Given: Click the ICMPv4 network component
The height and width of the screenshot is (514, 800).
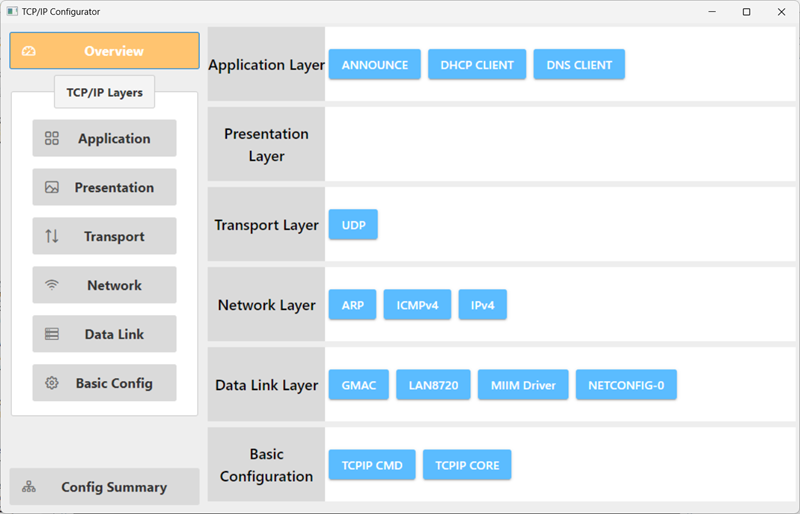Looking at the screenshot, I should point(417,305).
